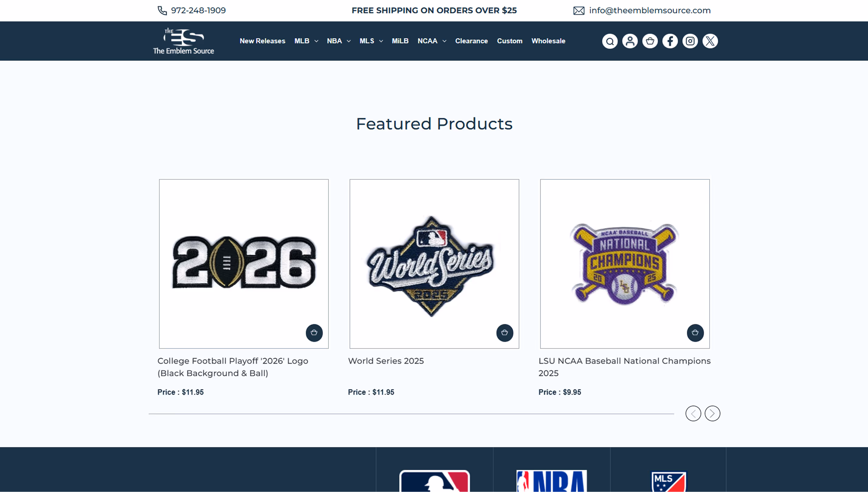Open the Clearance menu item

[x=471, y=41]
